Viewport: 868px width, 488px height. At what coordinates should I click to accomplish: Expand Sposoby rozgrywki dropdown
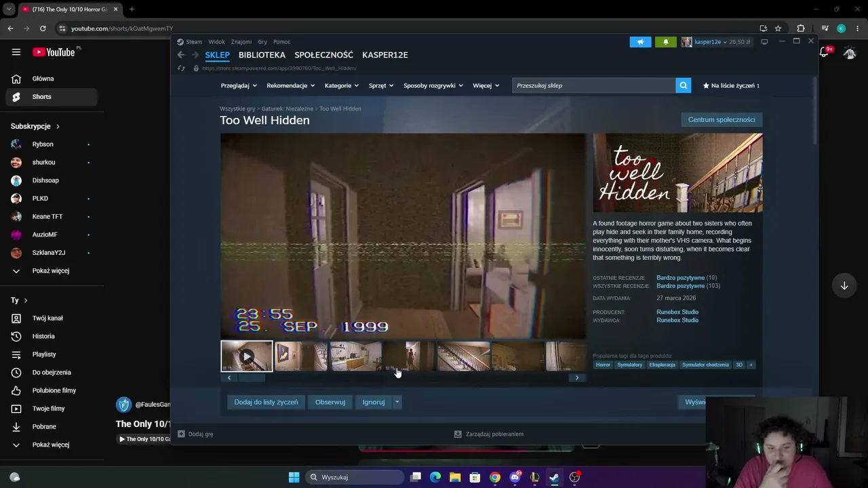coord(433,85)
